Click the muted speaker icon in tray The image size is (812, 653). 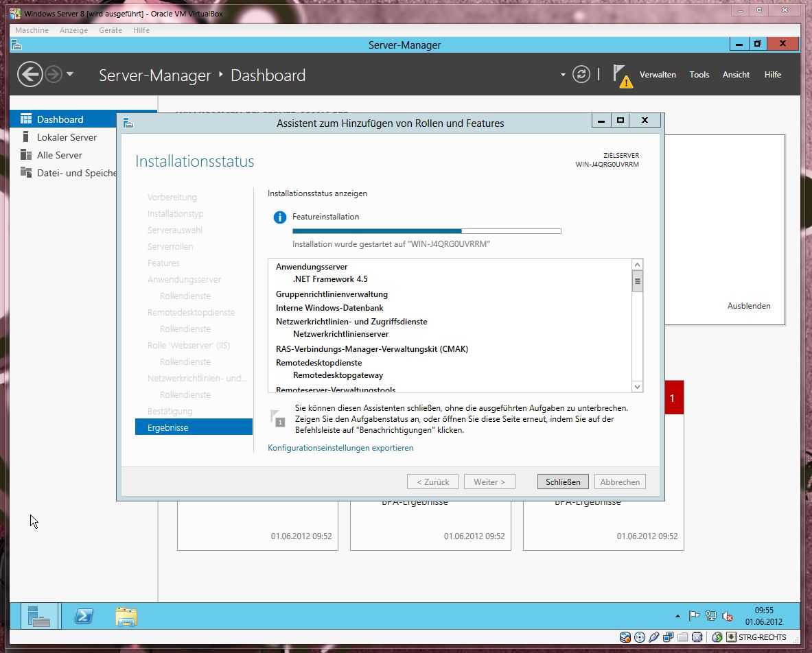728,616
